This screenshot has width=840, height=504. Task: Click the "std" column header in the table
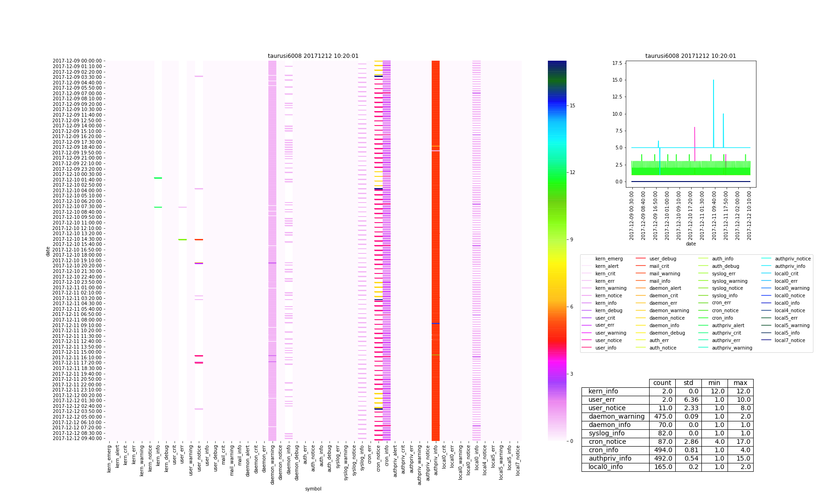pyautogui.click(x=688, y=383)
